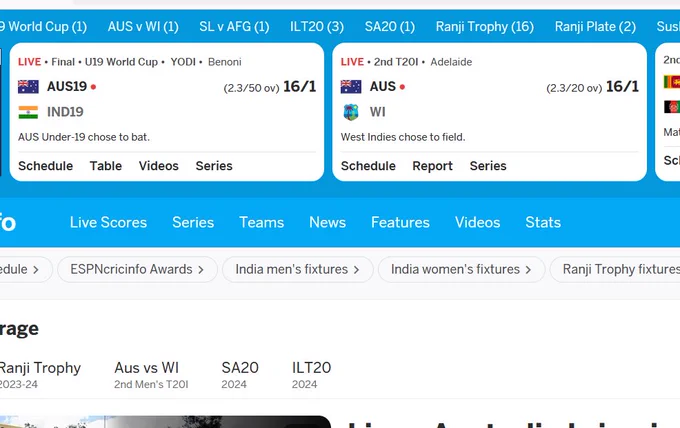Click the red live dot next to AUS
Screen dimensions: 680x428
pos(402,87)
